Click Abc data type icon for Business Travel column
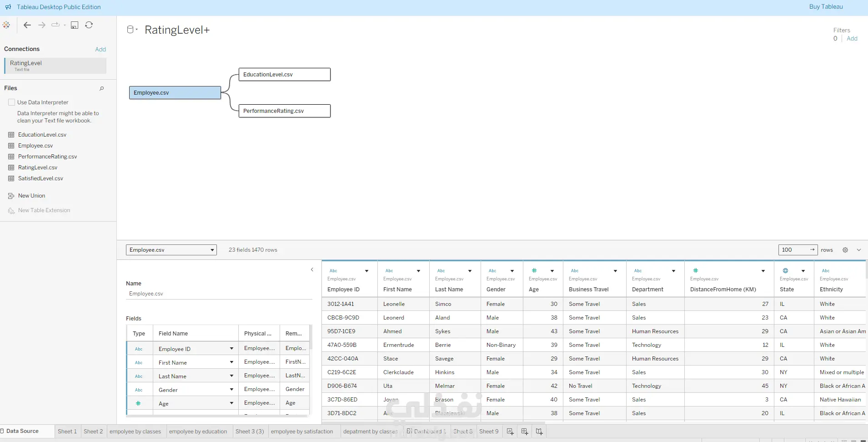Image resolution: width=868 pixels, height=442 pixels. (575, 271)
